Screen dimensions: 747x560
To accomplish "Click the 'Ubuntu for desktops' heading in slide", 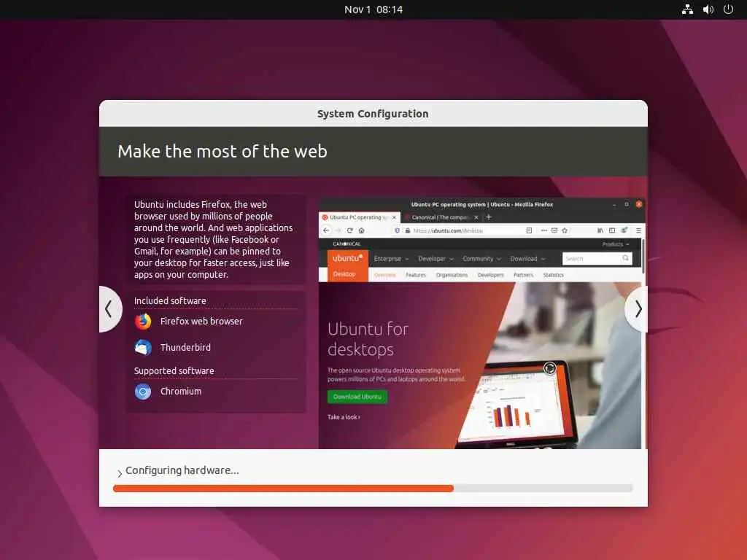I will pyautogui.click(x=368, y=339).
